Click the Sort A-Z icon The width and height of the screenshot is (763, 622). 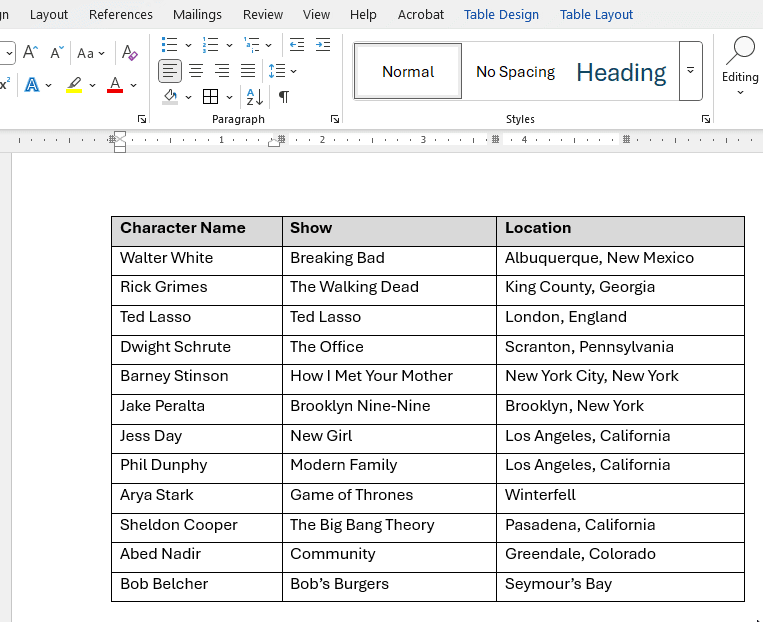point(255,97)
